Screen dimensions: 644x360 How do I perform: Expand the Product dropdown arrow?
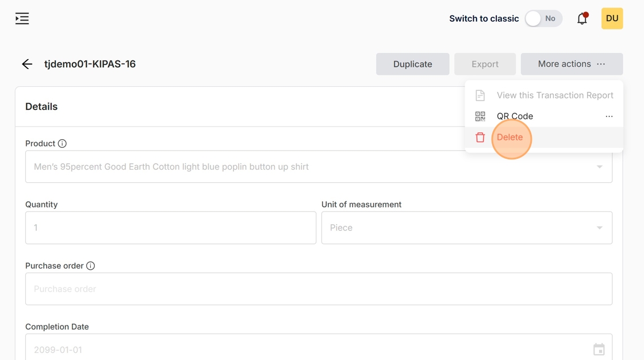pyautogui.click(x=599, y=167)
